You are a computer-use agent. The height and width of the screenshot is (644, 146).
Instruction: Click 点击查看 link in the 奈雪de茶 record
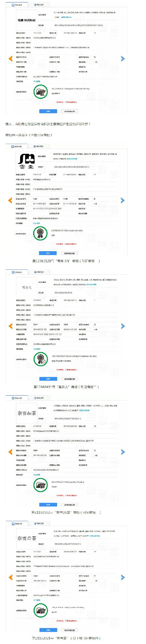tap(37, 475)
